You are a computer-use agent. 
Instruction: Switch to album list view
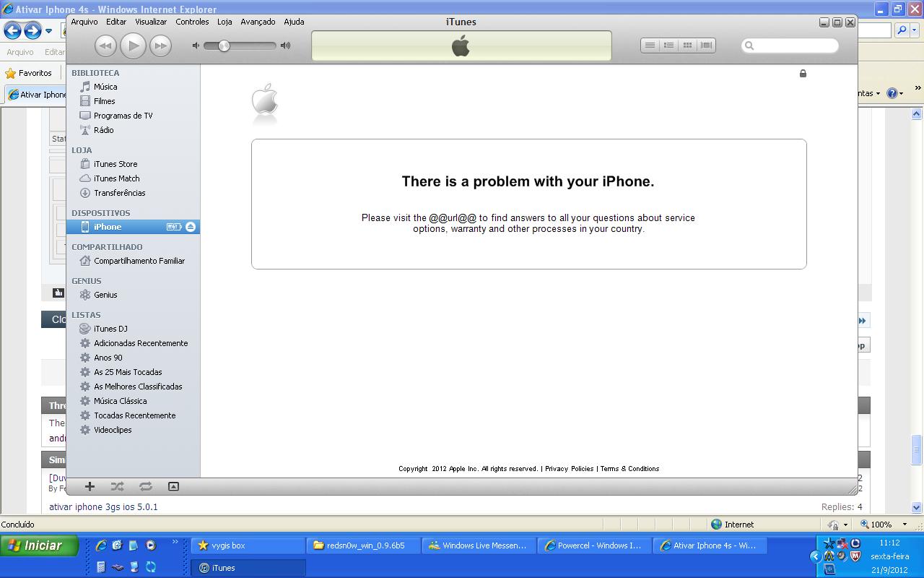click(668, 46)
